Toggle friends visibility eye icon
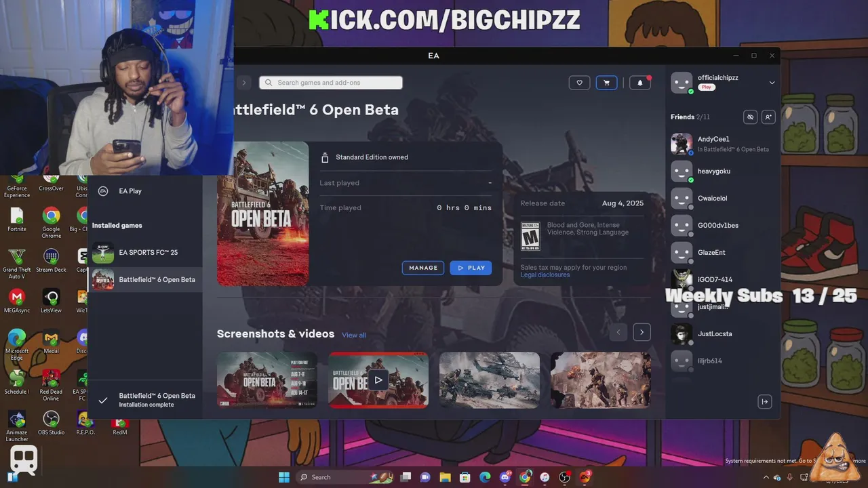 (750, 117)
